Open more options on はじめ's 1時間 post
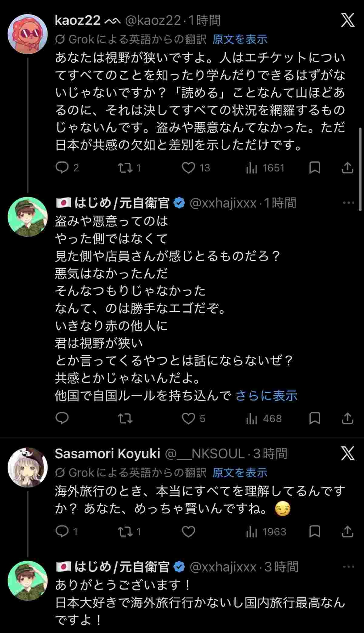This screenshot has height=633, width=364. click(x=348, y=203)
